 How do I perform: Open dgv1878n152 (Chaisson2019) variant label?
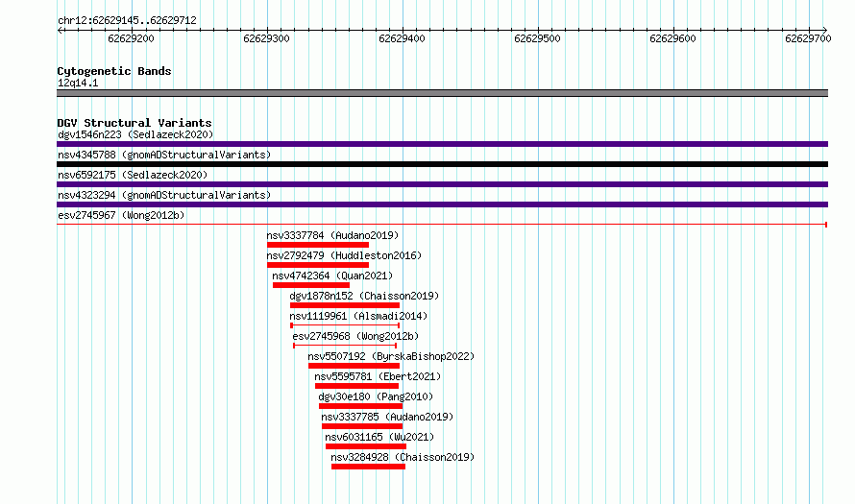[x=364, y=296]
